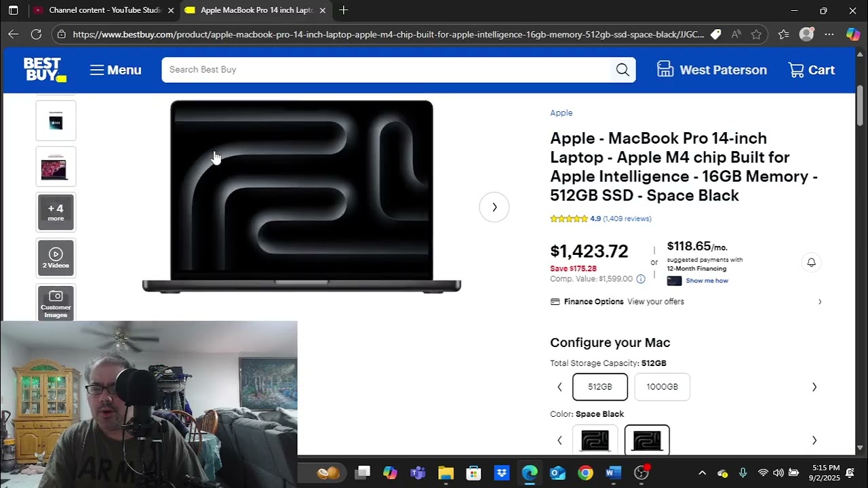Viewport: 868px width, 488px height.
Task: Refresh the page
Action: click(x=36, y=34)
